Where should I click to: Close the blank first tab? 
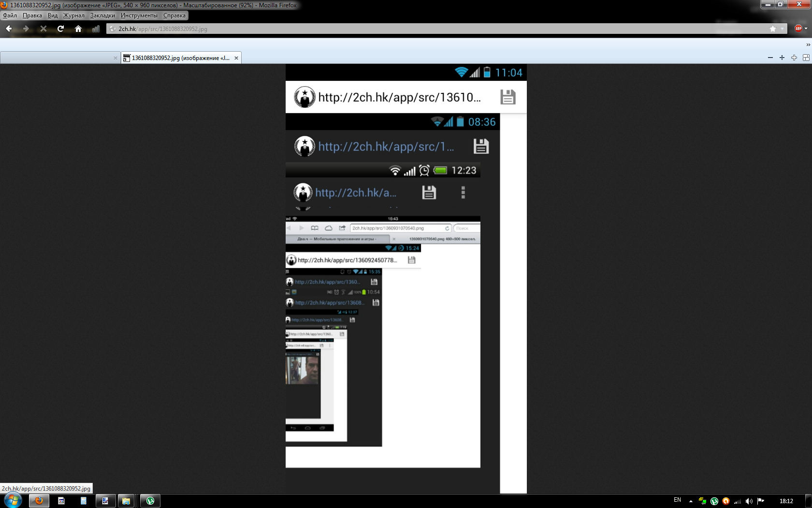[115, 58]
